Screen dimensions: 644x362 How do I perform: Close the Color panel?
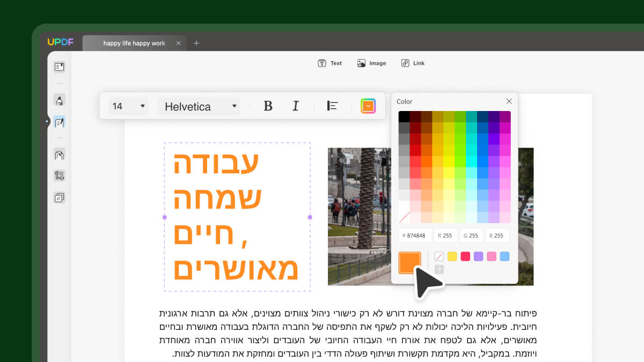[509, 101]
